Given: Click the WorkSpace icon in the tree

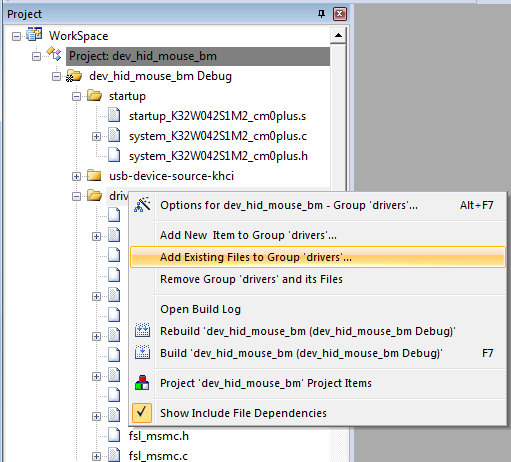Looking at the screenshot, I should tap(34, 35).
